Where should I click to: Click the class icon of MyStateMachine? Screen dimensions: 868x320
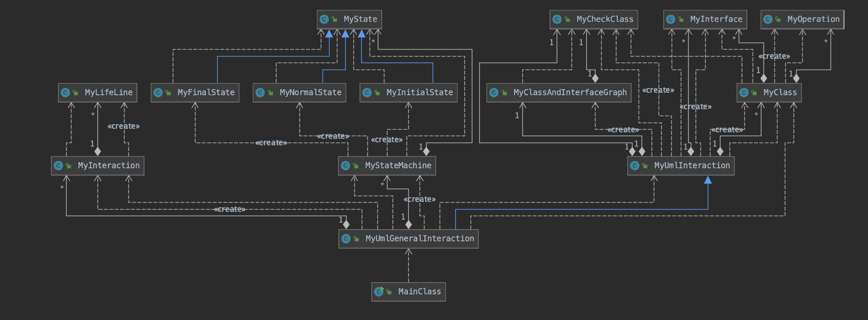click(345, 166)
